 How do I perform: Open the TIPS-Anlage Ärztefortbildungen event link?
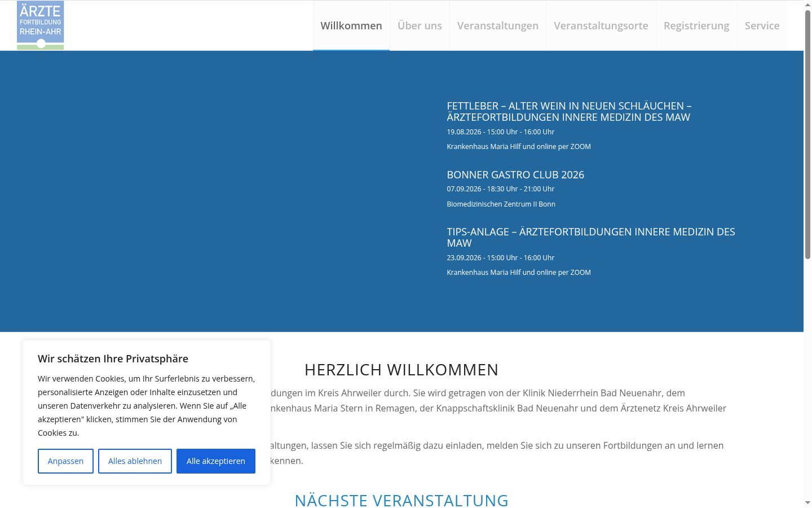[x=591, y=238]
